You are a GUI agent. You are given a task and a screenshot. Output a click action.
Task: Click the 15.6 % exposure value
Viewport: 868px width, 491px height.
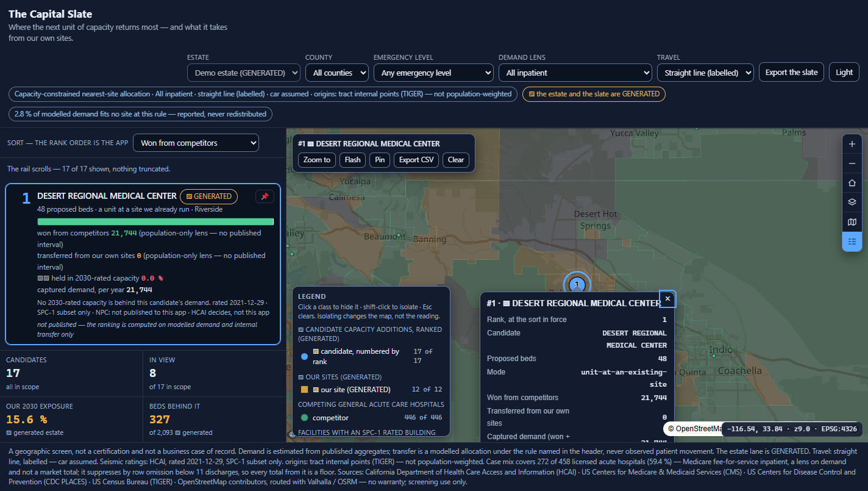[26, 420]
